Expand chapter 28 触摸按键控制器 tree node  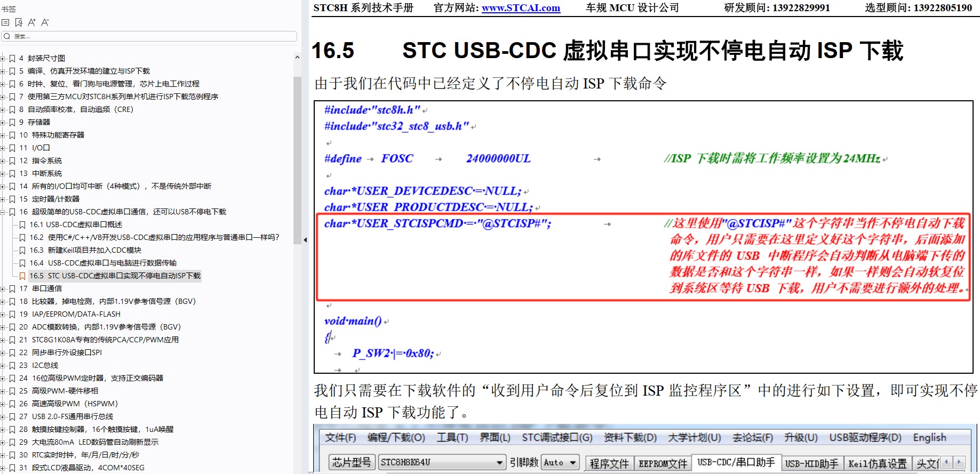click(x=3, y=429)
